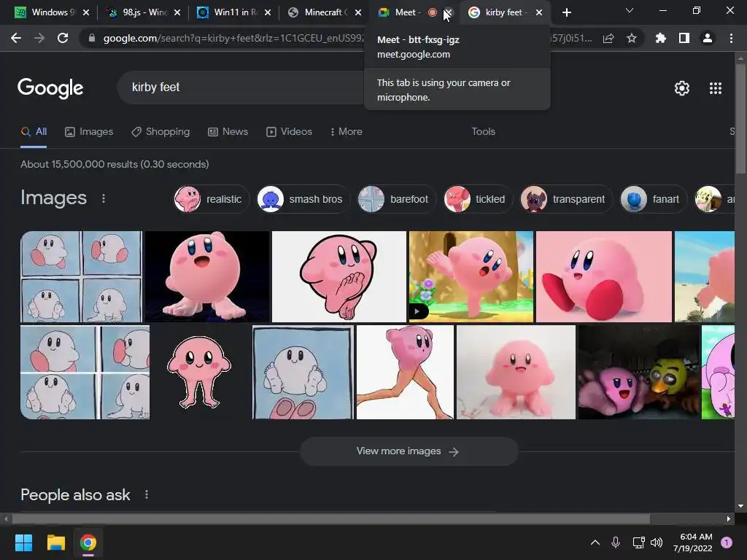Open the Windows Start menu
This screenshot has height=560, width=747.
[x=23, y=542]
